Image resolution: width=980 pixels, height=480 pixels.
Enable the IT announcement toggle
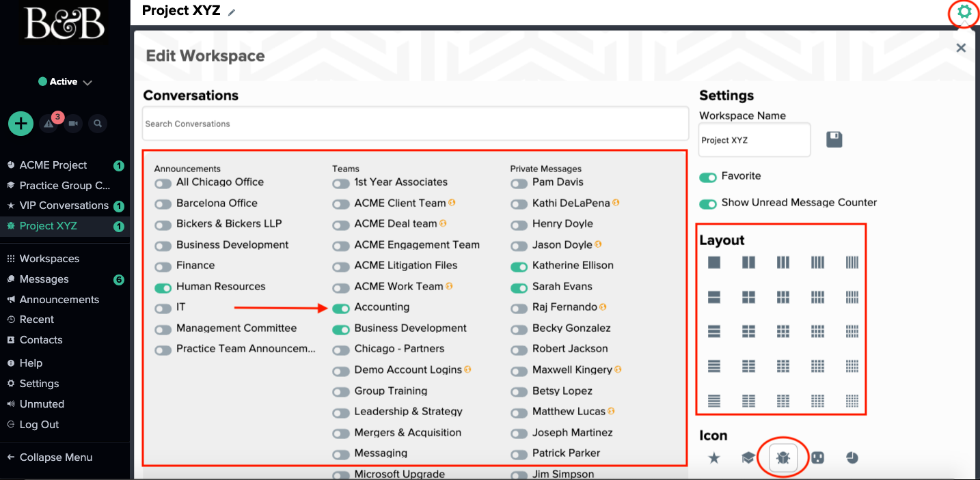pos(163,309)
